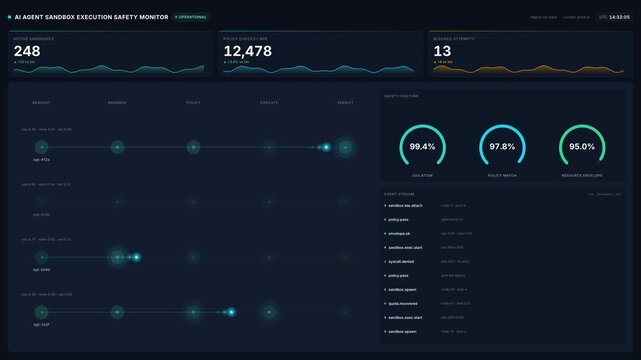The height and width of the screenshot is (360, 641).
Task: Click the Sandbox node in agt-4f2a row
Action: [117, 147]
